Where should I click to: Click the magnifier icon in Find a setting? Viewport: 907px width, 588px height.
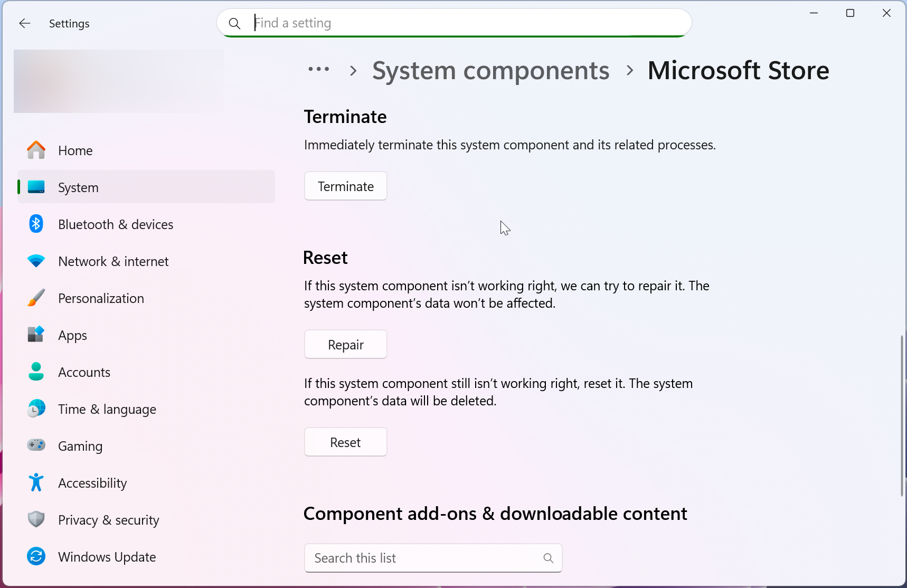[234, 23]
